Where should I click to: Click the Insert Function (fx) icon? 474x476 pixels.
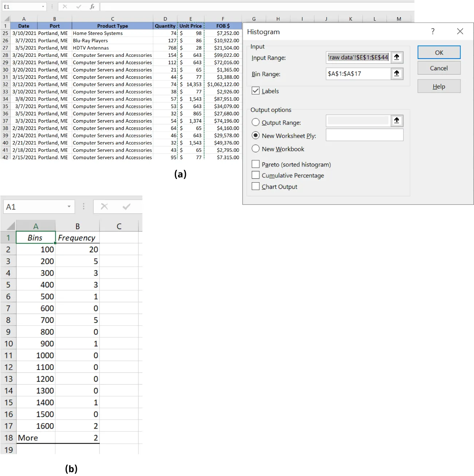coord(92,6)
